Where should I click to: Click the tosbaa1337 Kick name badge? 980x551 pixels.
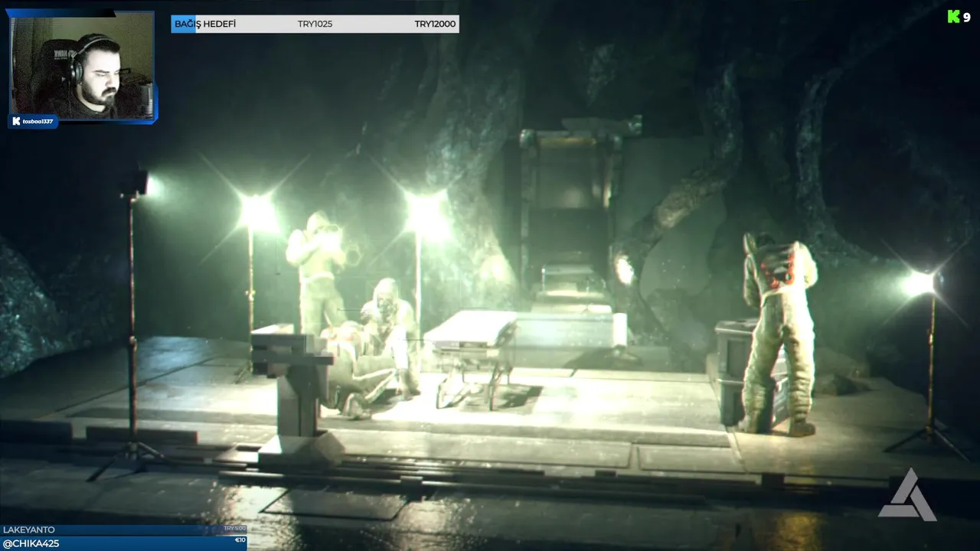click(x=33, y=121)
